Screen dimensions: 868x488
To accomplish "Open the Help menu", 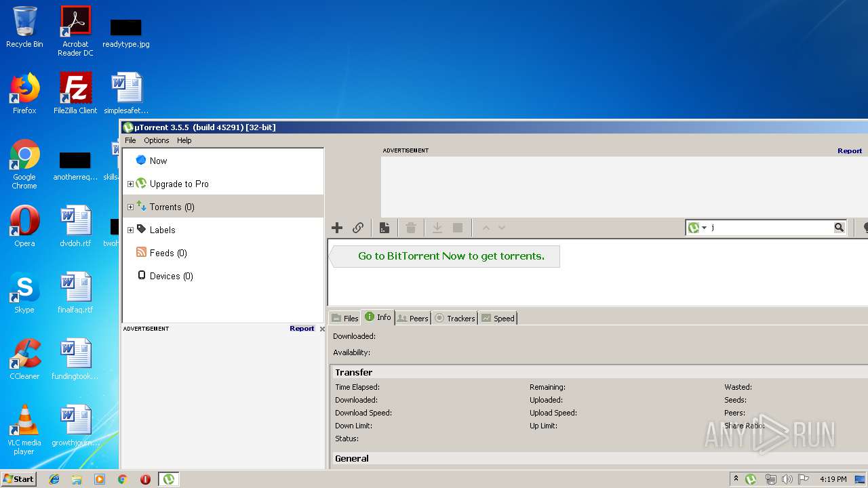I will 184,140.
